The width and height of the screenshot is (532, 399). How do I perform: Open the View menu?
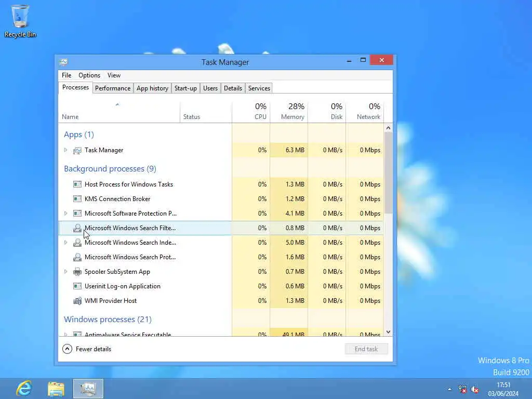[114, 75]
